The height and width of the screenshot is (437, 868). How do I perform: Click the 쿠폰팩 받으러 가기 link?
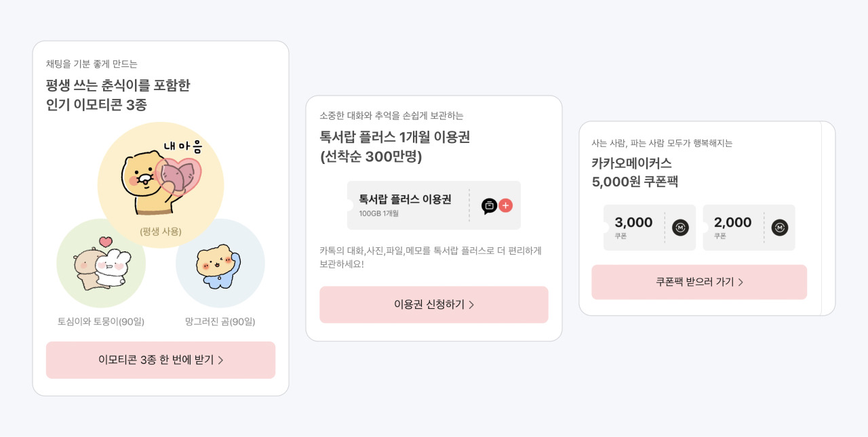pos(699,282)
